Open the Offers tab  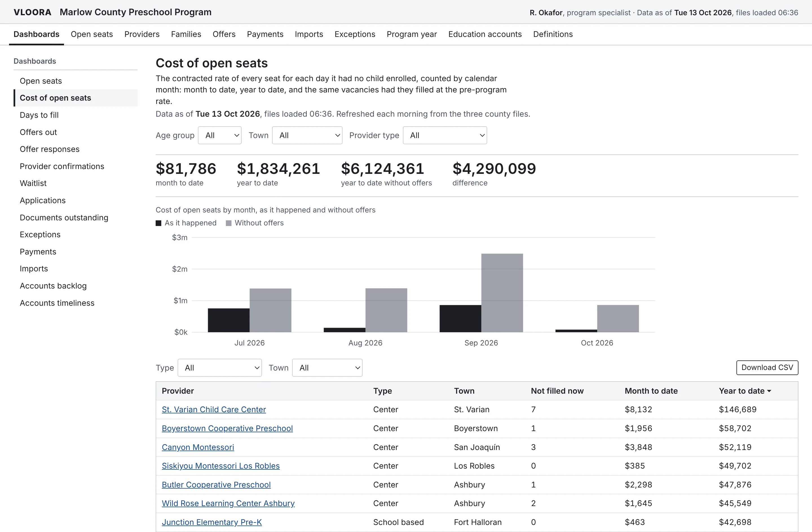[224, 34]
